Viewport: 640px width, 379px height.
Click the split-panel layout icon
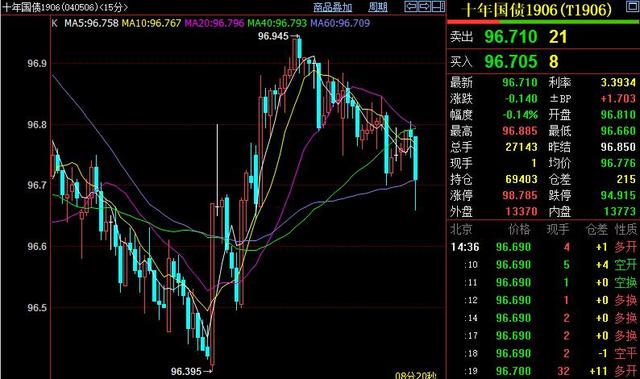438,6
